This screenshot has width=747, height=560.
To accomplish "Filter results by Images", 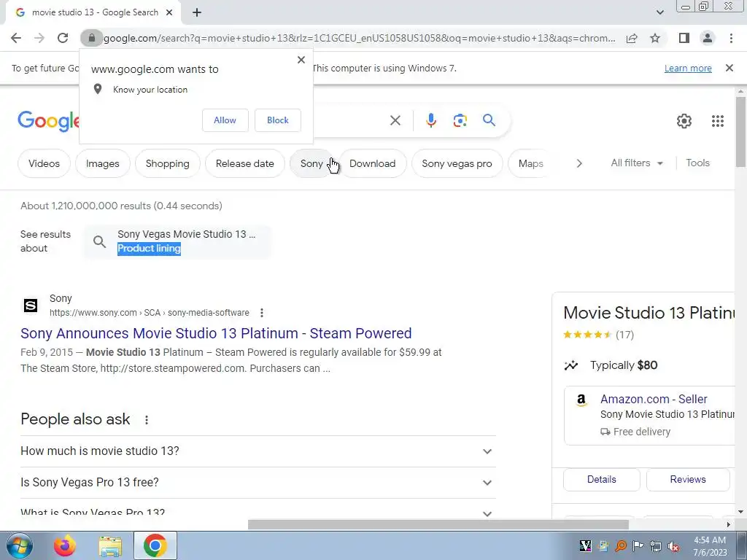I will (102, 163).
